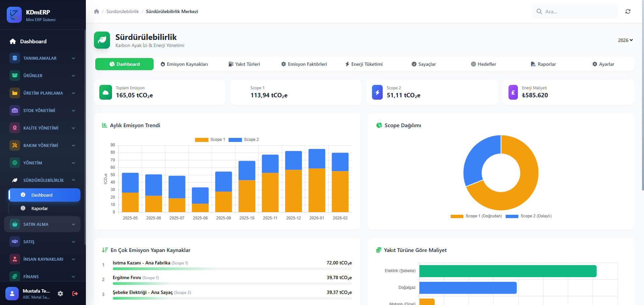The height and width of the screenshot is (305, 644).
Task: Click the green Sürdürülebilirlik leaf icon
Action: (102, 40)
